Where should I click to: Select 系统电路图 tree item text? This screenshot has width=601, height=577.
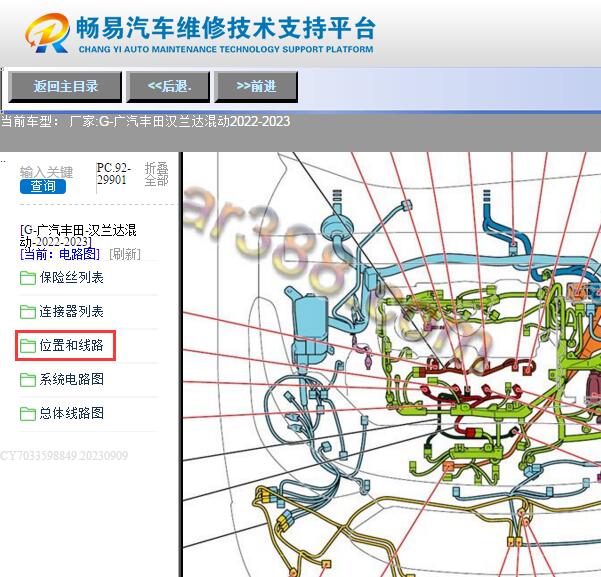pyautogui.click(x=71, y=379)
